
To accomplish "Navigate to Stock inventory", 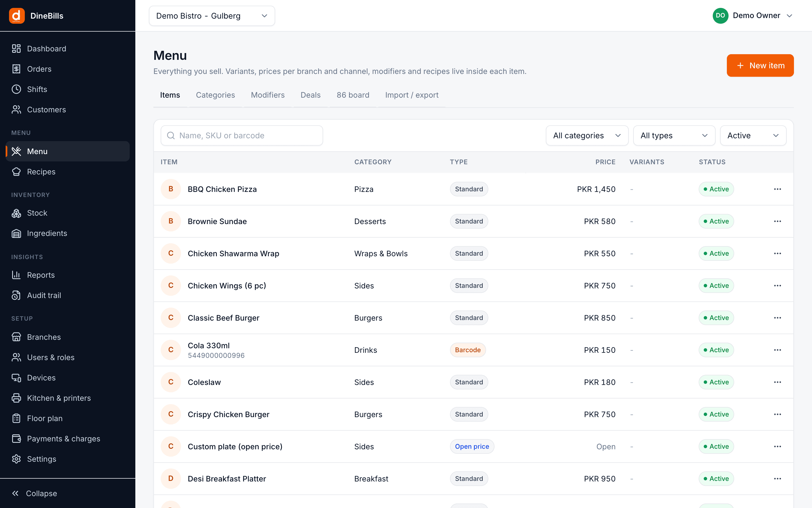I will point(67,213).
